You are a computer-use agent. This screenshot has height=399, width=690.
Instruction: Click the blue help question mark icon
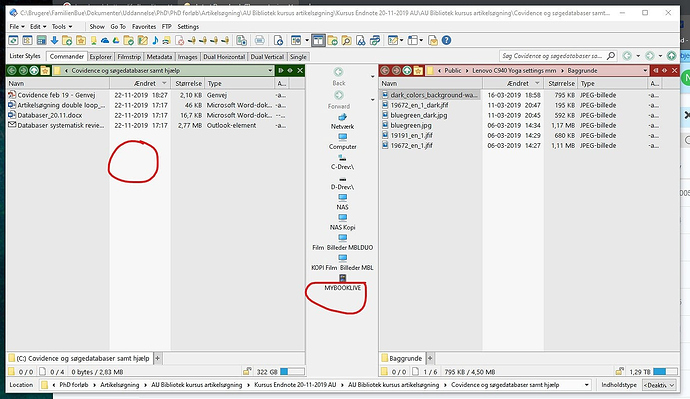pyautogui.click(x=446, y=40)
